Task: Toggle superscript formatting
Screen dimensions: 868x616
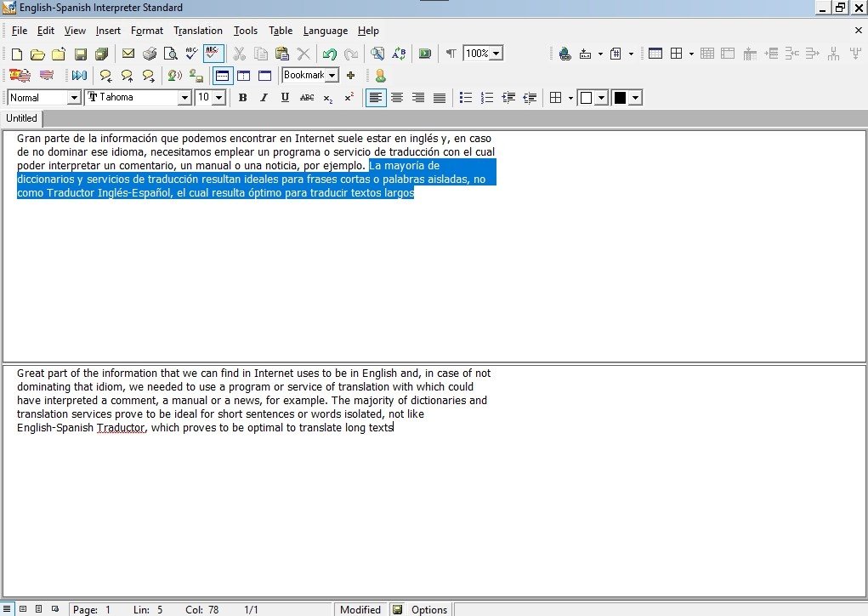Action: point(349,98)
